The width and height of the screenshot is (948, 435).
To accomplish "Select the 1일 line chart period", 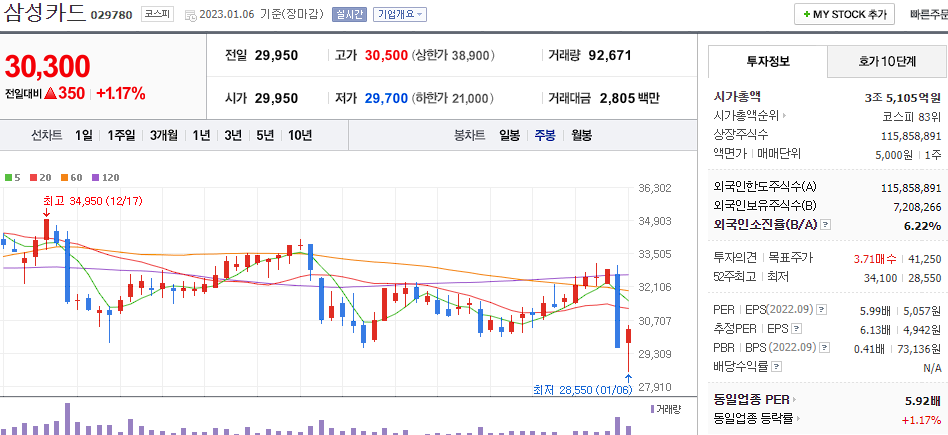I will pos(84,136).
